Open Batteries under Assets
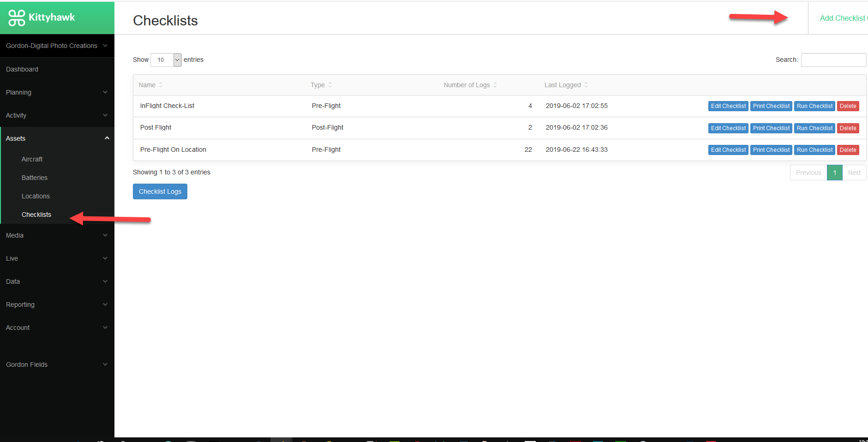This screenshot has width=868, height=442. tap(35, 178)
